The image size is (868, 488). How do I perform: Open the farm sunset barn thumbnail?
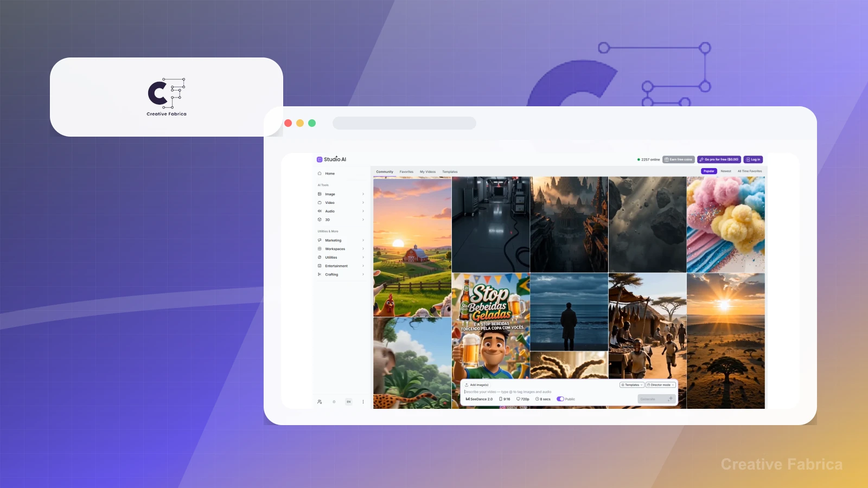click(x=412, y=247)
